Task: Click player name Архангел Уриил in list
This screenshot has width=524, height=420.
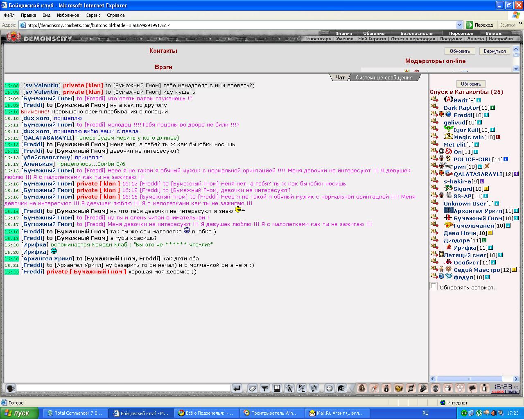Action: pos(477,211)
